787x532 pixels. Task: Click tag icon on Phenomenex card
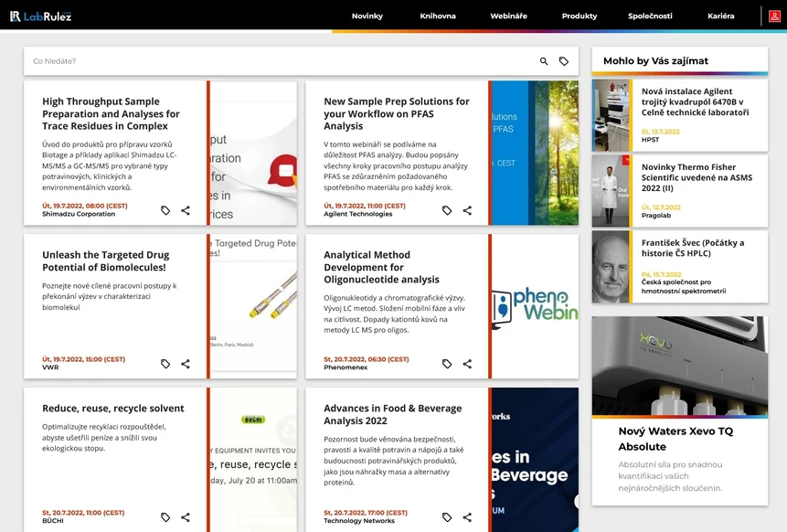coord(447,364)
